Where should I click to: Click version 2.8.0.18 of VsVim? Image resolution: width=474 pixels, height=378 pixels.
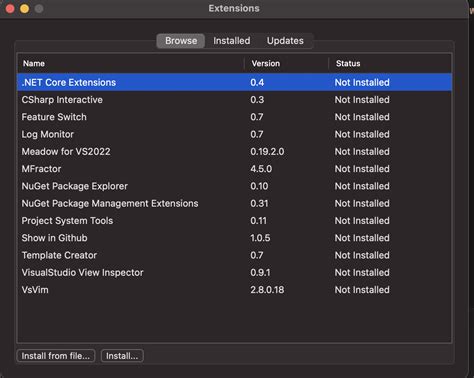pyautogui.click(x=267, y=290)
